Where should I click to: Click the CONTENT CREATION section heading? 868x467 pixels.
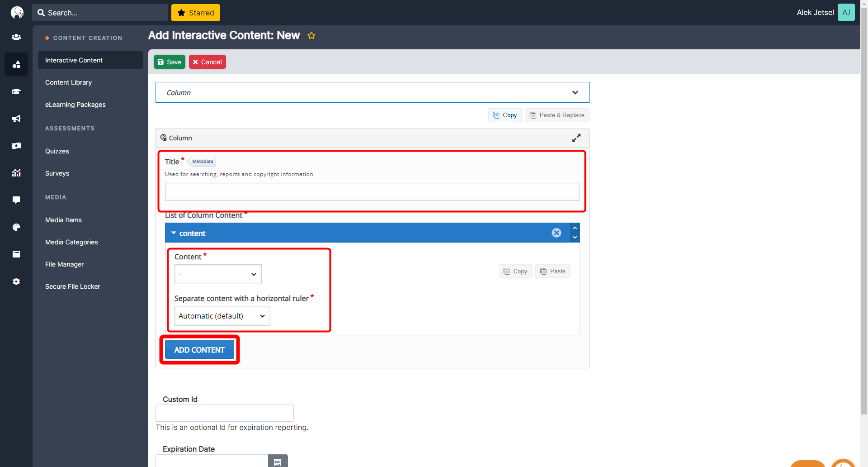(88, 38)
